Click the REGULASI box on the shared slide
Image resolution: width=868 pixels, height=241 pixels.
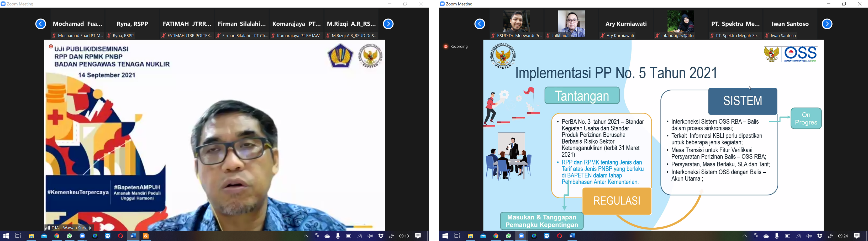pos(617,201)
